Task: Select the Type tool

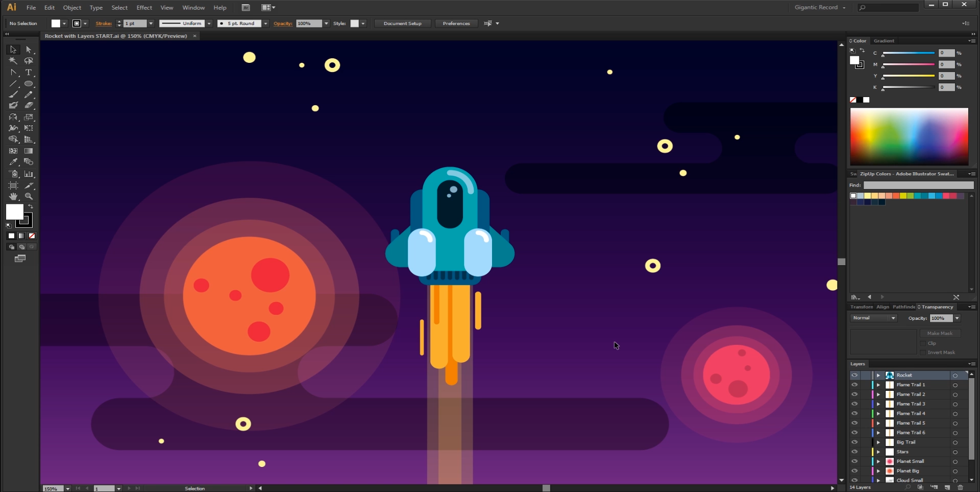Action: coord(29,73)
